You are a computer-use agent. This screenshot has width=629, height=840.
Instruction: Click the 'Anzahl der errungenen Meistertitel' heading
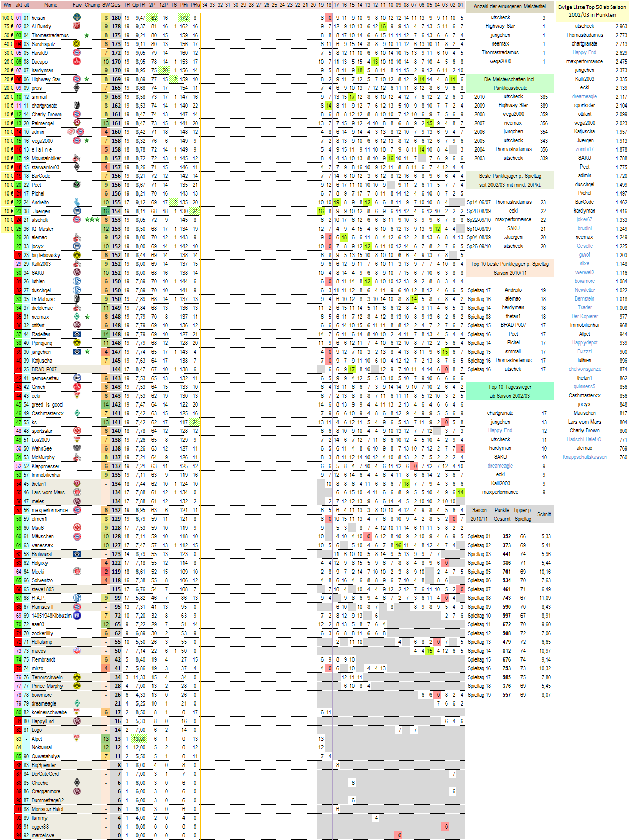click(x=510, y=7)
